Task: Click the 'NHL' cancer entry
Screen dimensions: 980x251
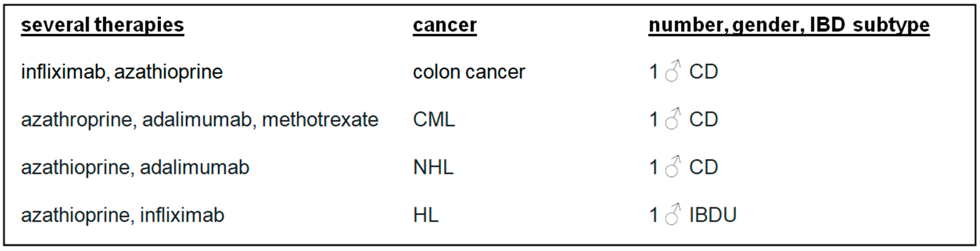Action: pos(433,167)
